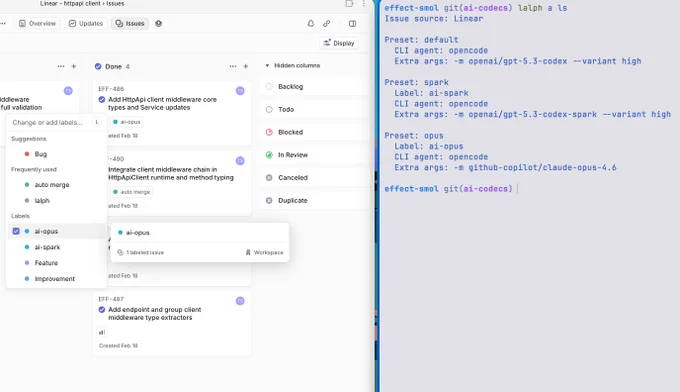The image size is (680, 392).
Task: Click 'Label: ai-opus' line in terminal
Action: 428,147
